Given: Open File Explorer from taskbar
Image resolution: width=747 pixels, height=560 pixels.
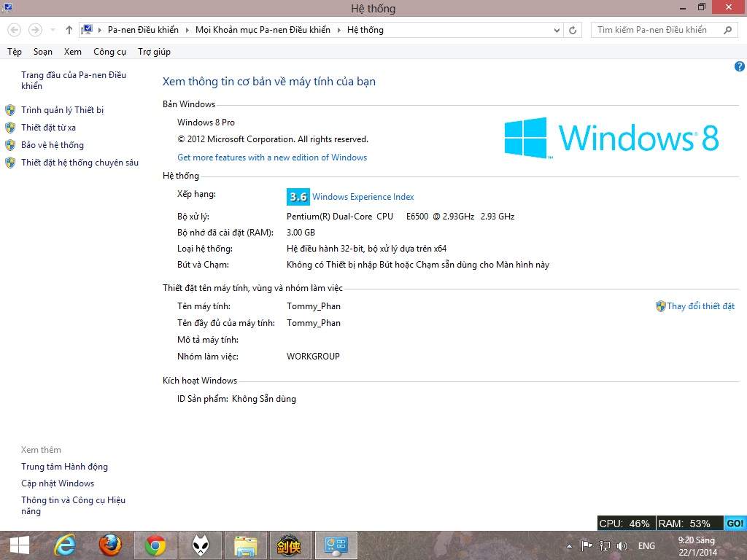Looking at the screenshot, I should [246, 545].
